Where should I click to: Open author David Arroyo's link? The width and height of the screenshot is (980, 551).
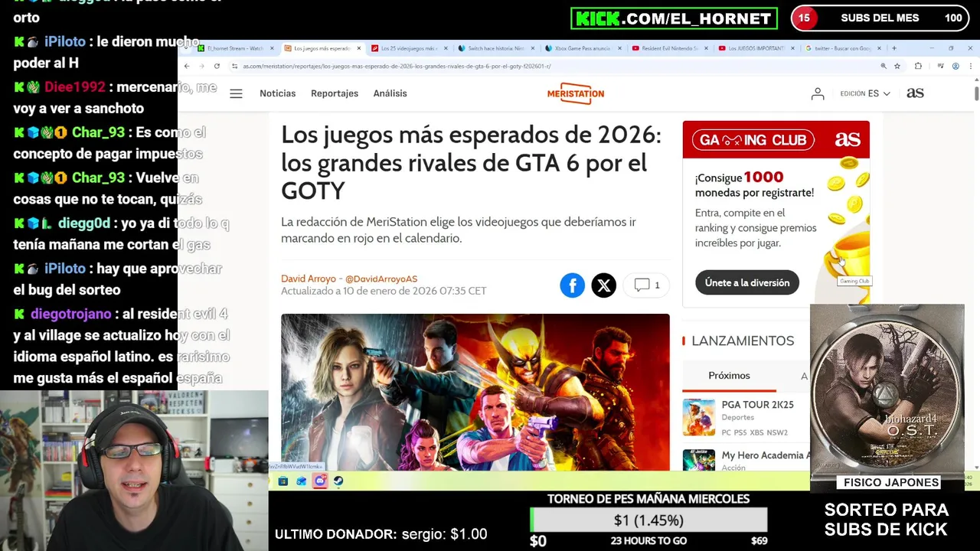click(309, 279)
